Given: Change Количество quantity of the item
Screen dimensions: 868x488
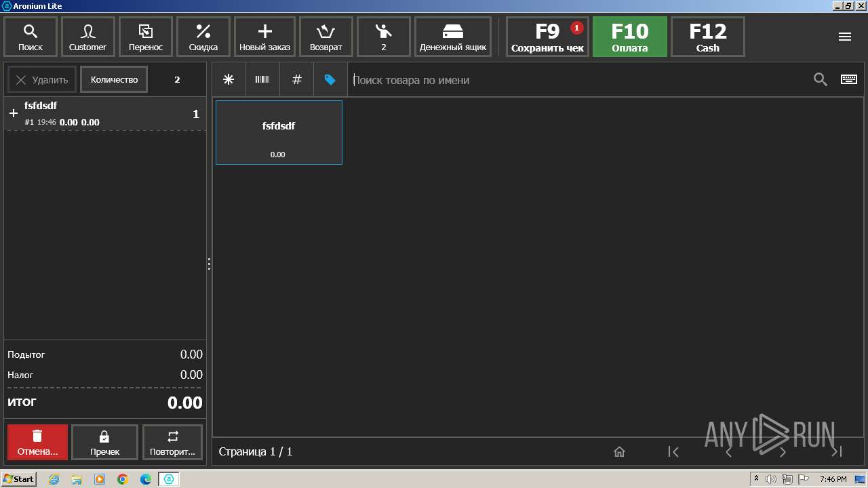Looking at the screenshot, I should pyautogui.click(x=114, y=80).
